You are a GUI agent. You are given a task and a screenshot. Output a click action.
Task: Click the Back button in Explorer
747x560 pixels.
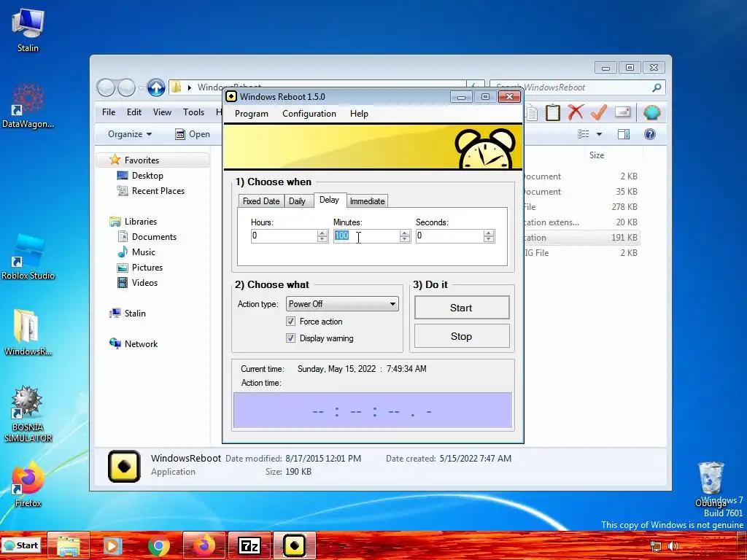107,87
